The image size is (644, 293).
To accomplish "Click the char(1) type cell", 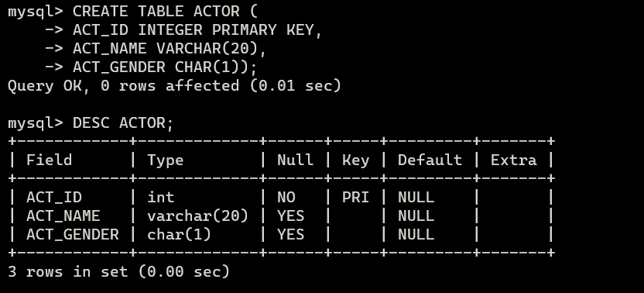I will tap(179, 235).
